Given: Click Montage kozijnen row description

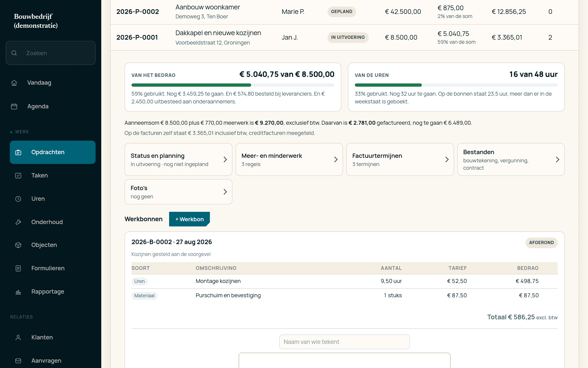Looking at the screenshot, I should (x=218, y=281).
